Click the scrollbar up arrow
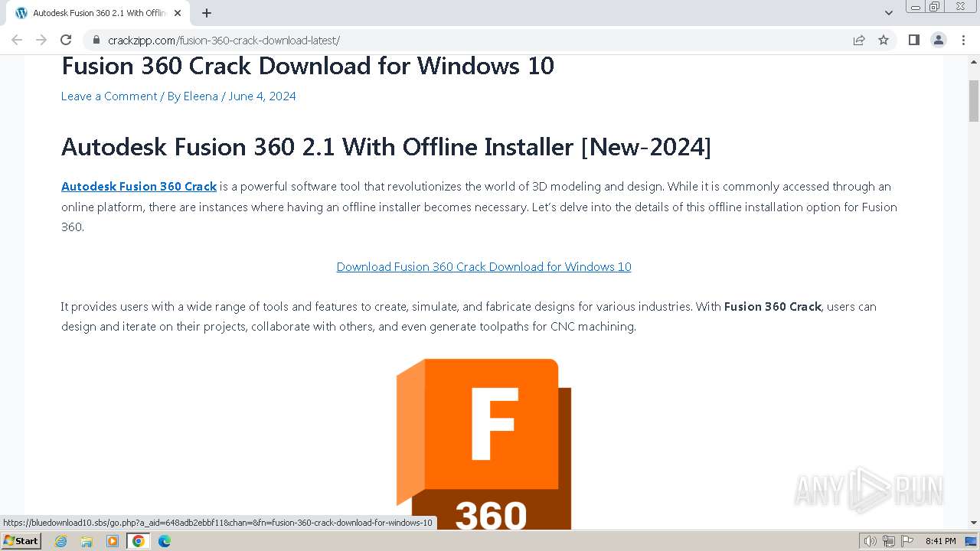 (x=974, y=60)
